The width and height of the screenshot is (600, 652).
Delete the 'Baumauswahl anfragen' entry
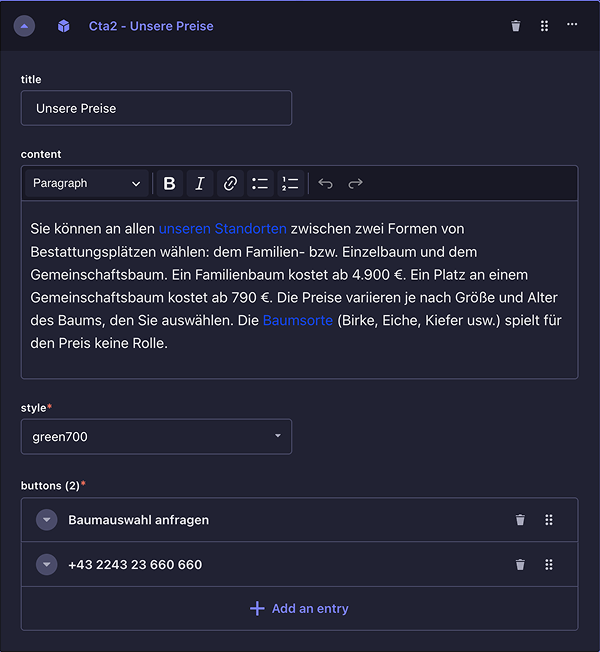[x=520, y=520]
